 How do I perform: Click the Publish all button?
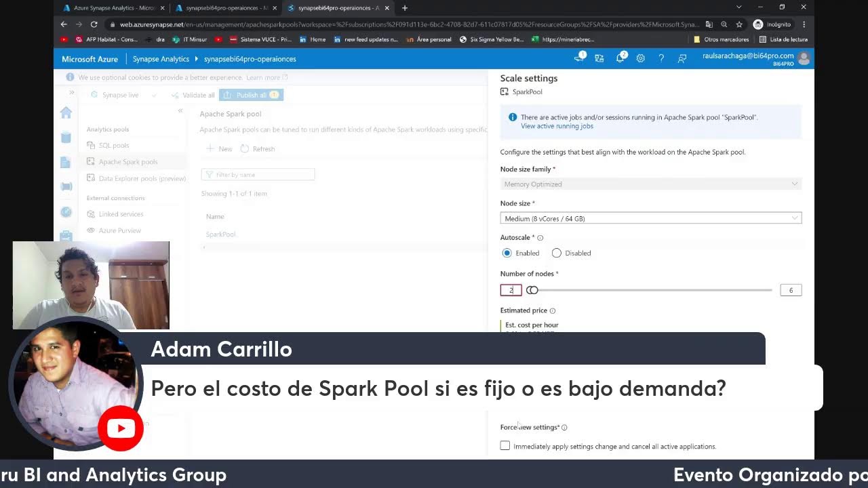click(x=251, y=95)
